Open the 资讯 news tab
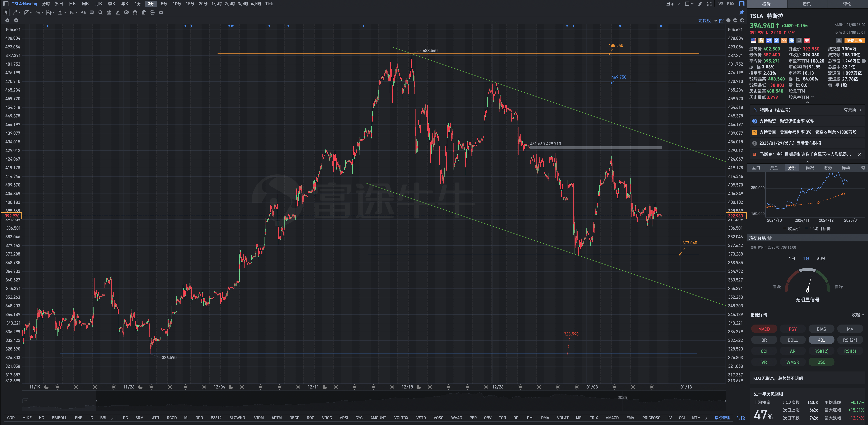Image resolution: width=868 pixels, height=425 pixels. click(807, 4)
